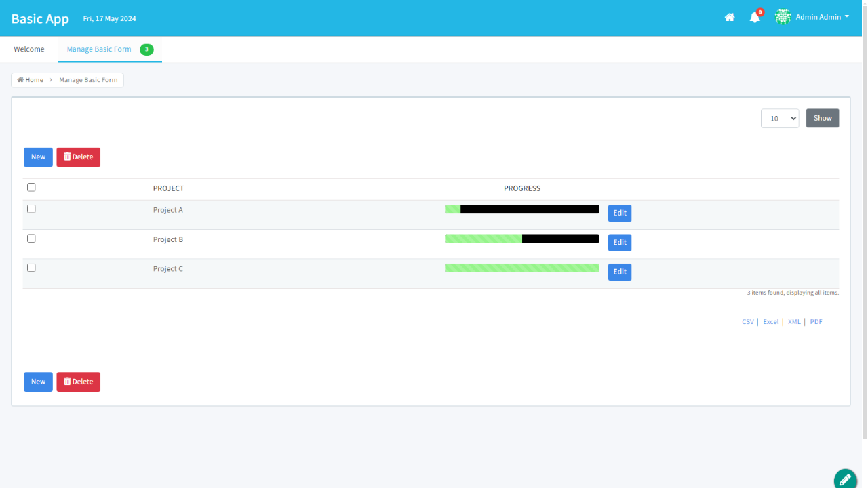The height and width of the screenshot is (488, 868).
Task: Open the page size dropdown showing 10
Action: [x=780, y=118]
